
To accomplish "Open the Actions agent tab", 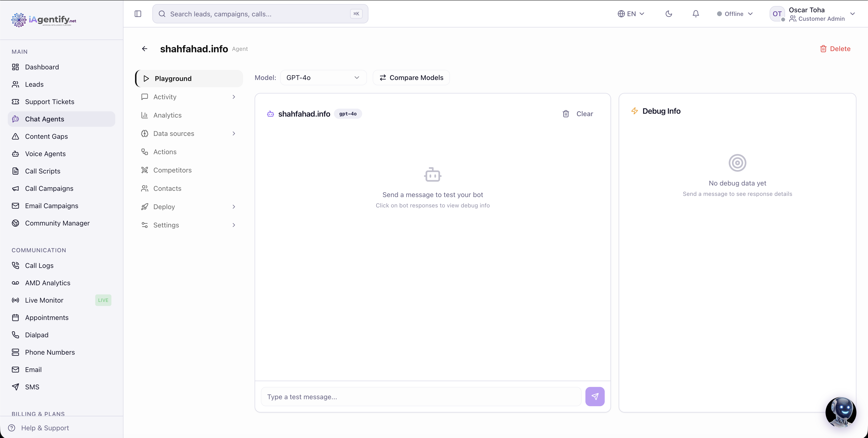I will click(189, 152).
